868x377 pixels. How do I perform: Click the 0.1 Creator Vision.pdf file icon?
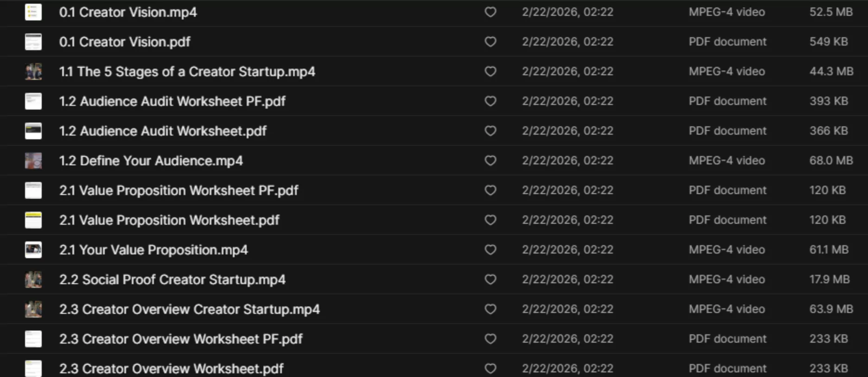(x=33, y=42)
